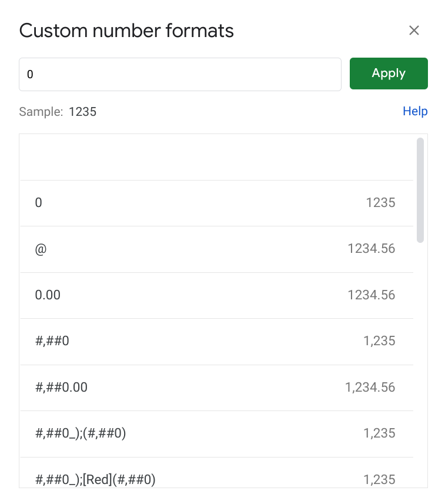
Task: Click the format text input field
Action: 180,75
